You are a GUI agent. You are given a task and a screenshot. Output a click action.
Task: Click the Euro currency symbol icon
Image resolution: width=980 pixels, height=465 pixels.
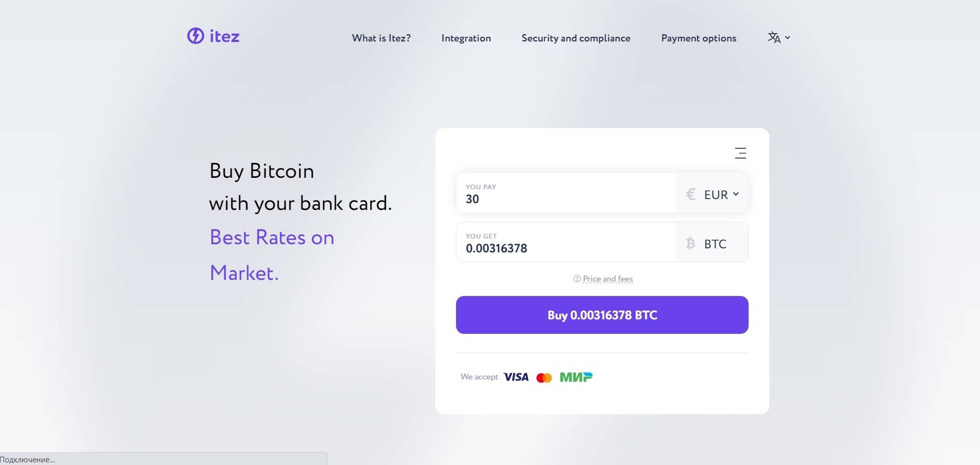click(691, 194)
